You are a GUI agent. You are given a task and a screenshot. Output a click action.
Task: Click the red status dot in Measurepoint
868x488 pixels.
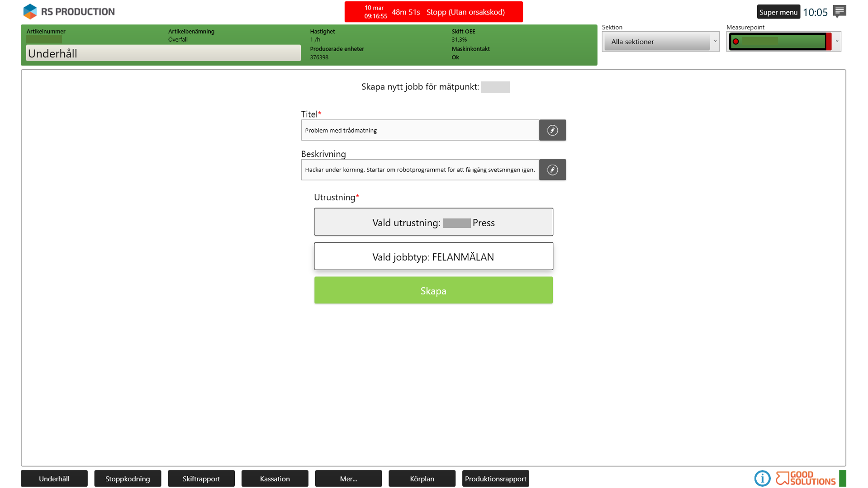[736, 42]
